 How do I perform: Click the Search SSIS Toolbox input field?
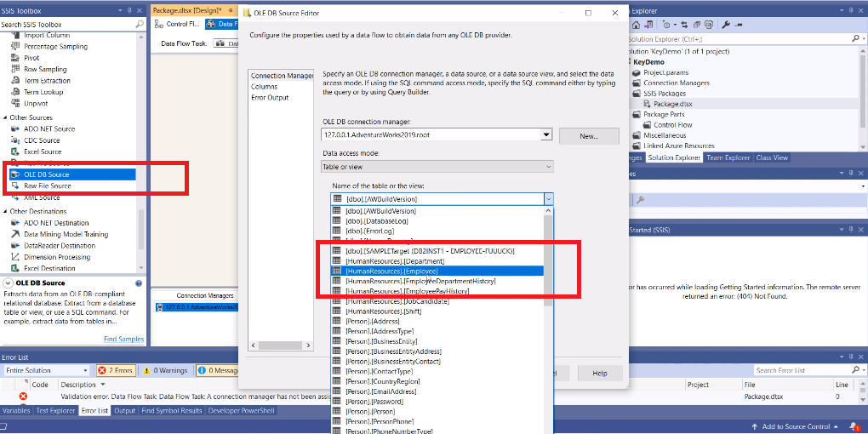click(67, 25)
